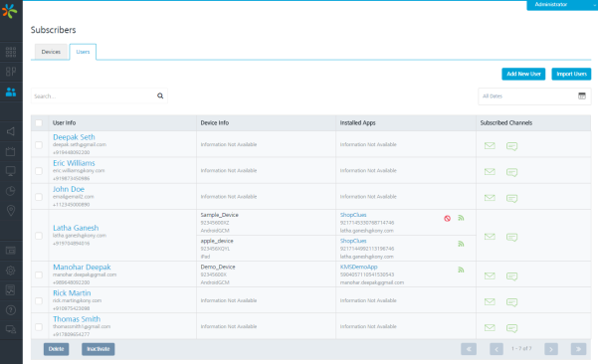The image size is (598, 364).
Task: Expand the Administrator account menu
Action: tap(562, 5)
